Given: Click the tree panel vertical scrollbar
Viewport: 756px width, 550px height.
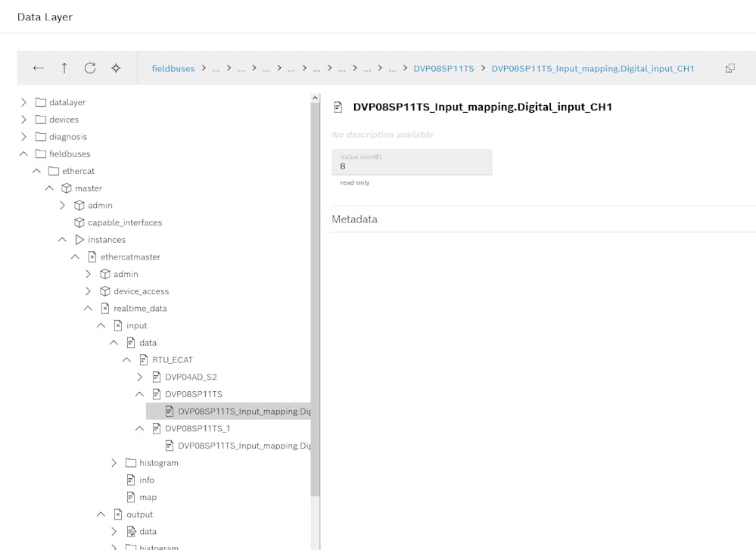Looking at the screenshot, I should [x=315, y=303].
